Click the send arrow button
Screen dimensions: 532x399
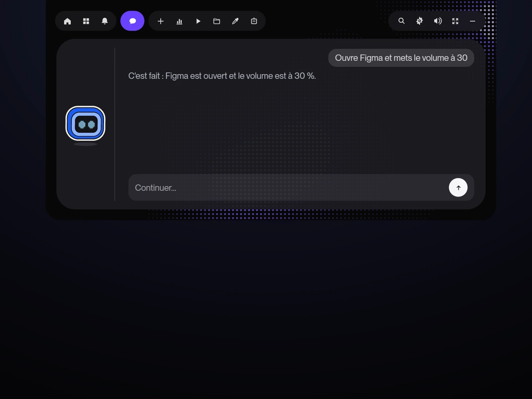pos(458,188)
